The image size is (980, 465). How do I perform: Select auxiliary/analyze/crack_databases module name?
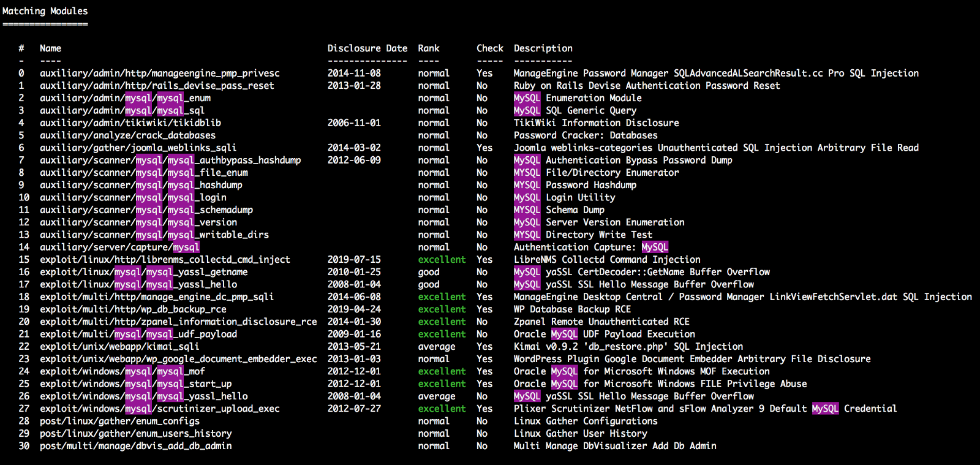[127, 135]
